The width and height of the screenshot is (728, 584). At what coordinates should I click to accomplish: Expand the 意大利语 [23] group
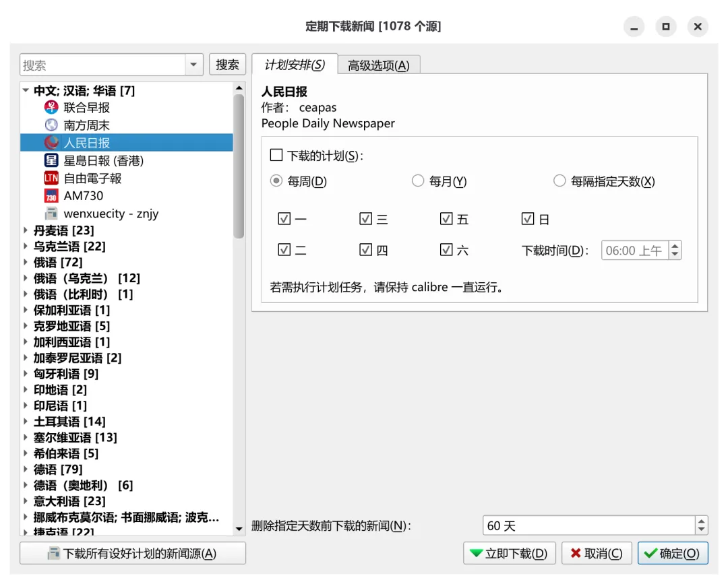(26, 501)
